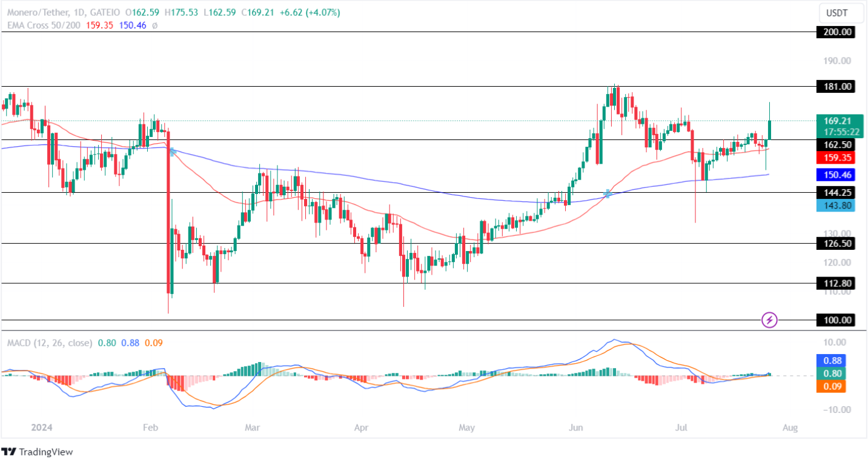This screenshot has width=868, height=459.
Task: Click the 181.00 horizontal line price label
Action: click(x=836, y=87)
